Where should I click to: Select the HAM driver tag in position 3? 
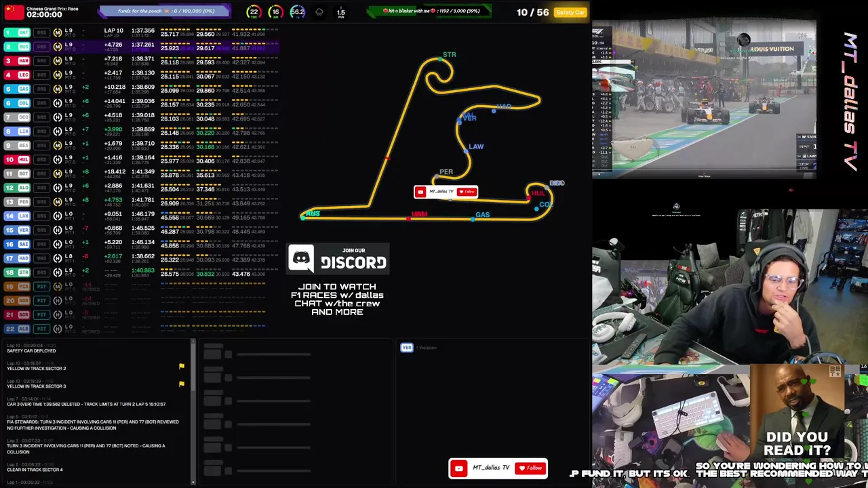pos(24,61)
